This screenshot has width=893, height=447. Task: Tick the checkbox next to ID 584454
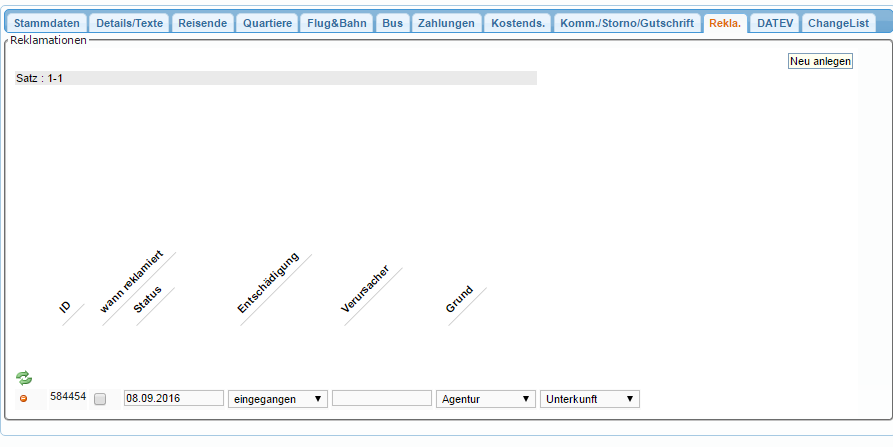click(100, 399)
